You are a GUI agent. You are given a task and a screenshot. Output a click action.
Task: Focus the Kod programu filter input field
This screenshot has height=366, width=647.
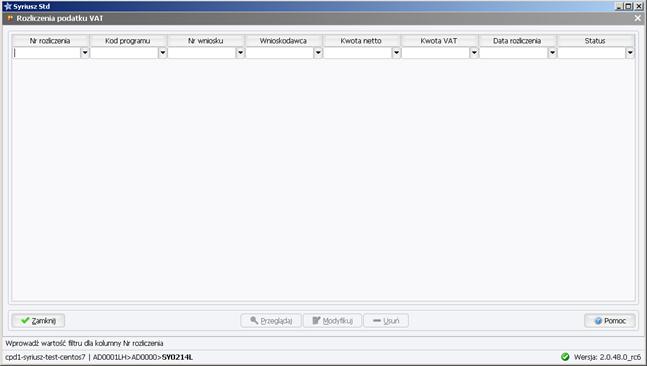(x=124, y=53)
